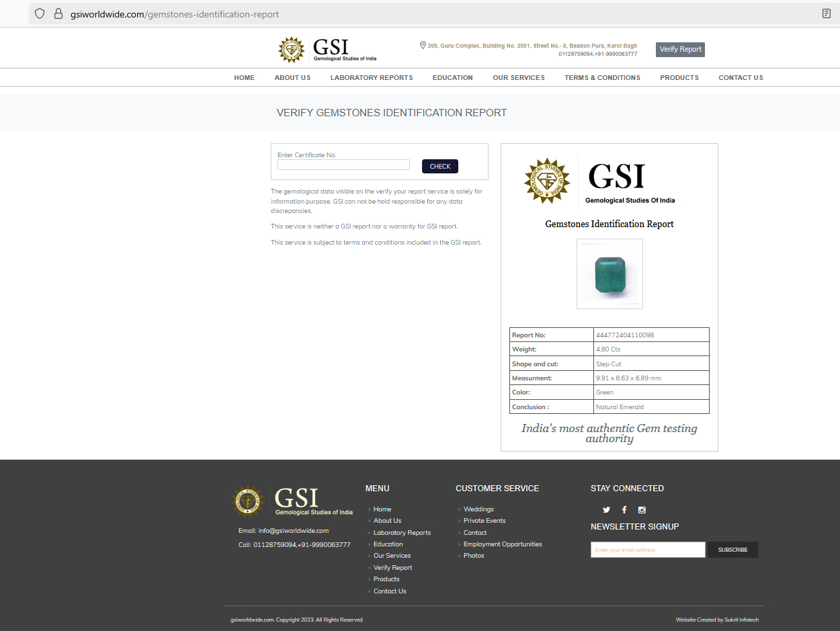
Task: Open footer Our Services link
Action: [x=392, y=556]
